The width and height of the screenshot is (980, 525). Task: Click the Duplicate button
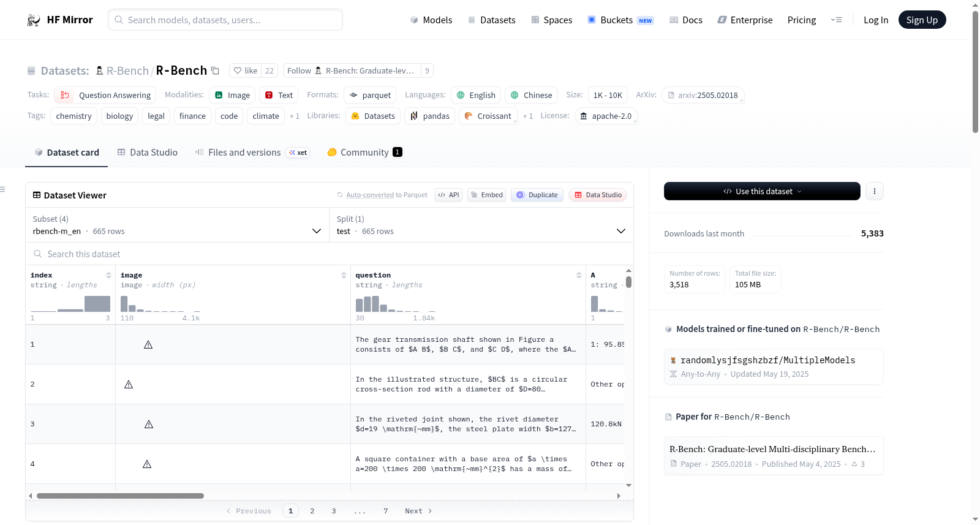pos(537,195)
